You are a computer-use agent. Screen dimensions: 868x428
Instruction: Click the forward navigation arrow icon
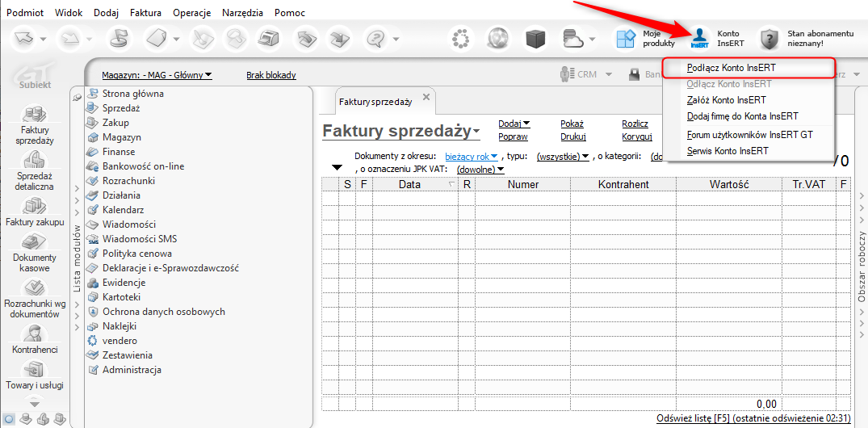point(72,39)
